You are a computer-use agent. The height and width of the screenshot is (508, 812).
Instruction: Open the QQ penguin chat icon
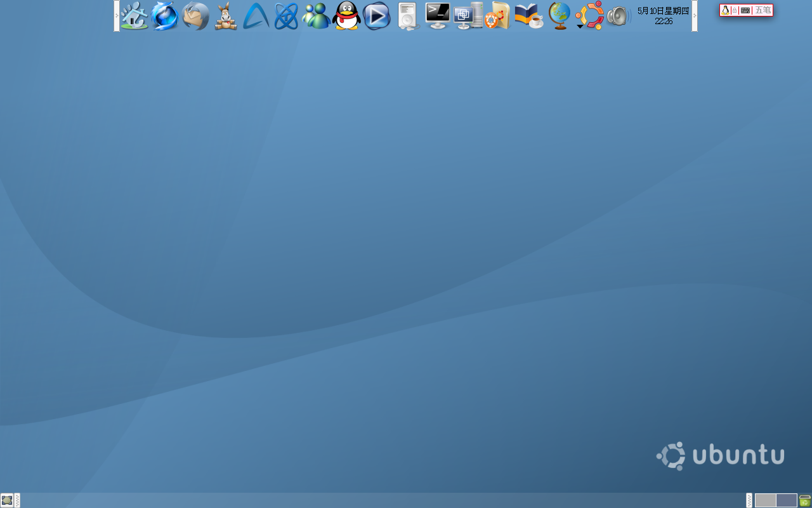point(346,16)
